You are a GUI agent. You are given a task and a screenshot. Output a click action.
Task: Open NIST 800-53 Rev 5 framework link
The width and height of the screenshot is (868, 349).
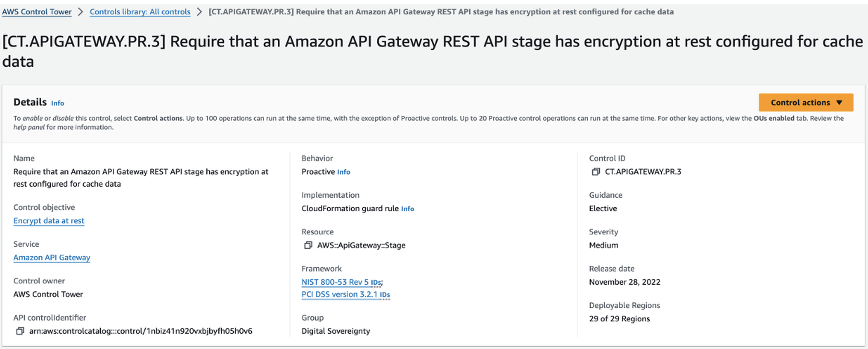click(x=335, y=282)
